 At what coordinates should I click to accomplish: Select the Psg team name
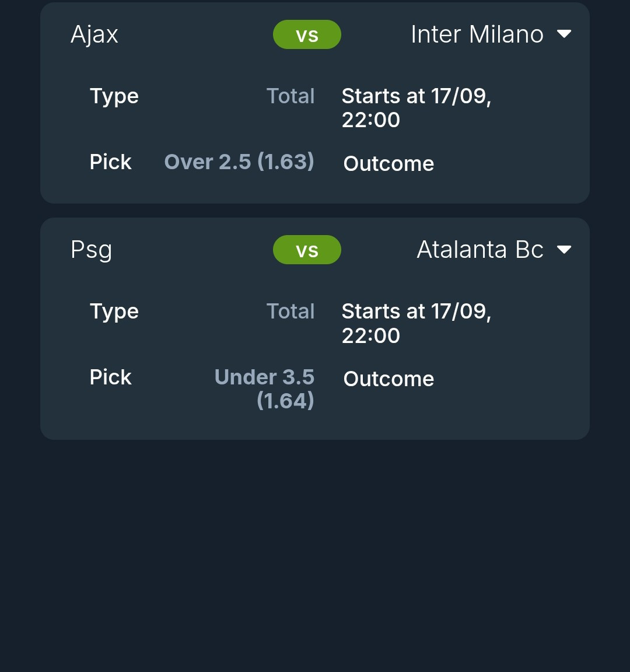click(91, 250)
